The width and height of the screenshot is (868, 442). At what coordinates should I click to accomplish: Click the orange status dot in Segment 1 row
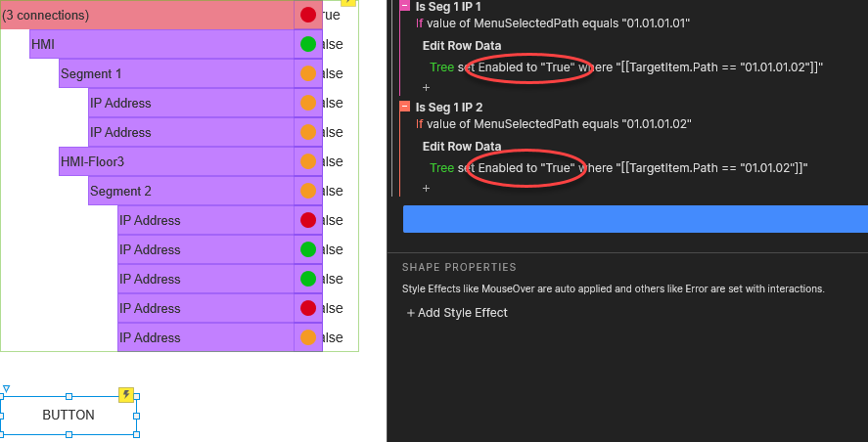tap(308, 73)
